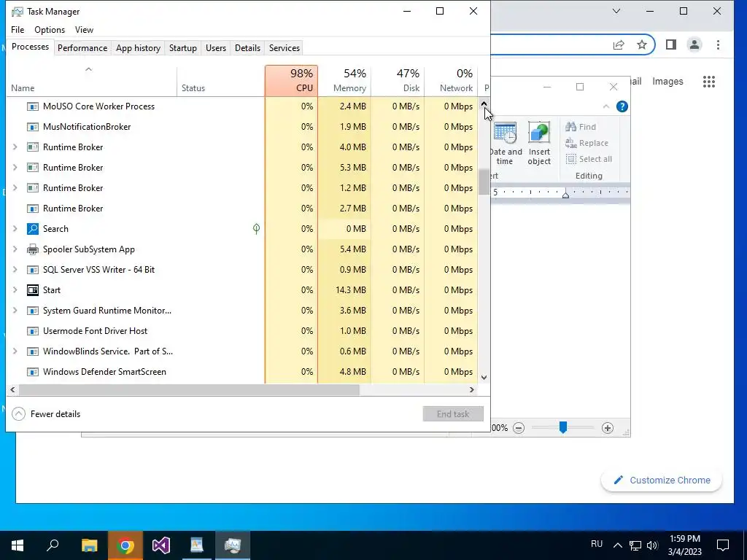
Task: Switch to the Services tab
Action: coord(285,48)
